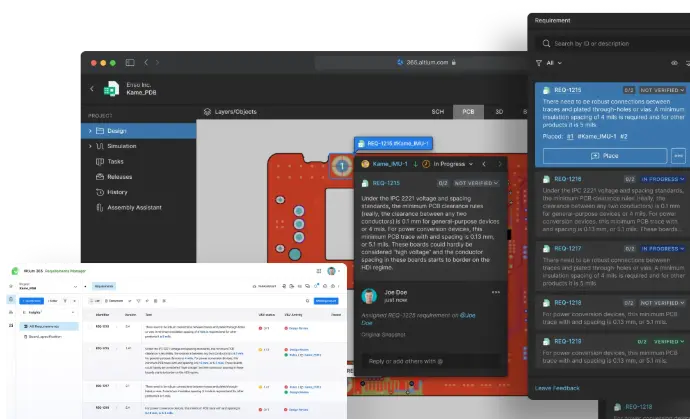This screenshot has width=690, height=419.
Task: Expand the Design tree item
Action: tap(90, 131)
